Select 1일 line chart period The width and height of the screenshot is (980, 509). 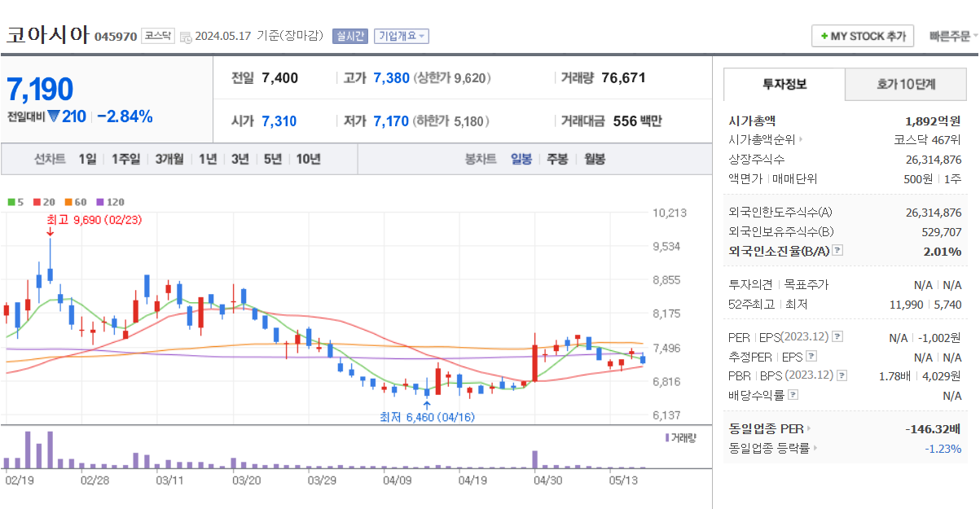coord(87,159)
